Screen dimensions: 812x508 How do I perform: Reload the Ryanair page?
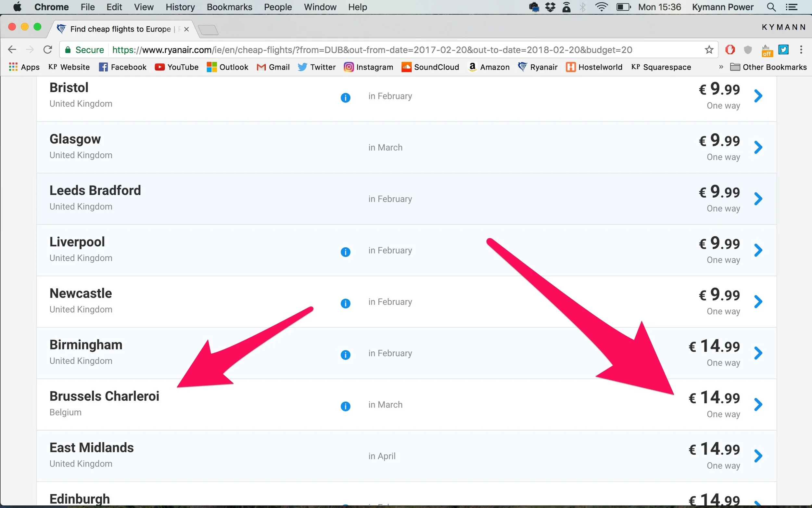click(48, 50)
